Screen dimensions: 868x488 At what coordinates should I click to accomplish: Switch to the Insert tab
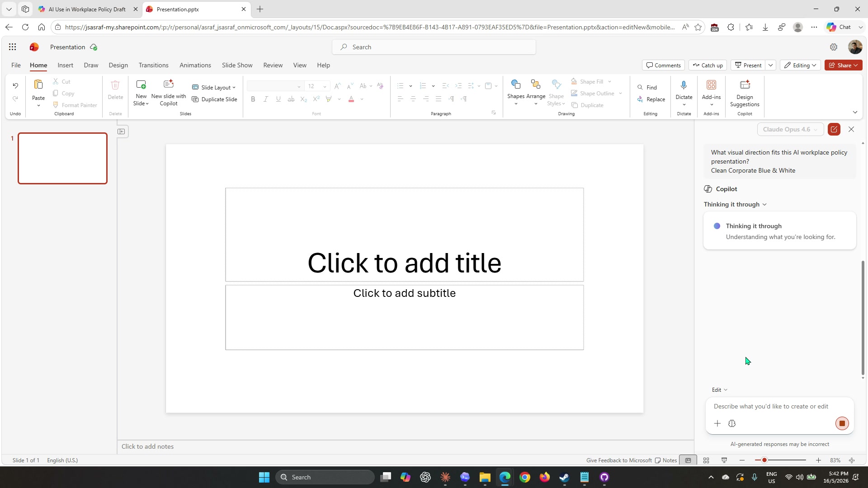(65, 66)
